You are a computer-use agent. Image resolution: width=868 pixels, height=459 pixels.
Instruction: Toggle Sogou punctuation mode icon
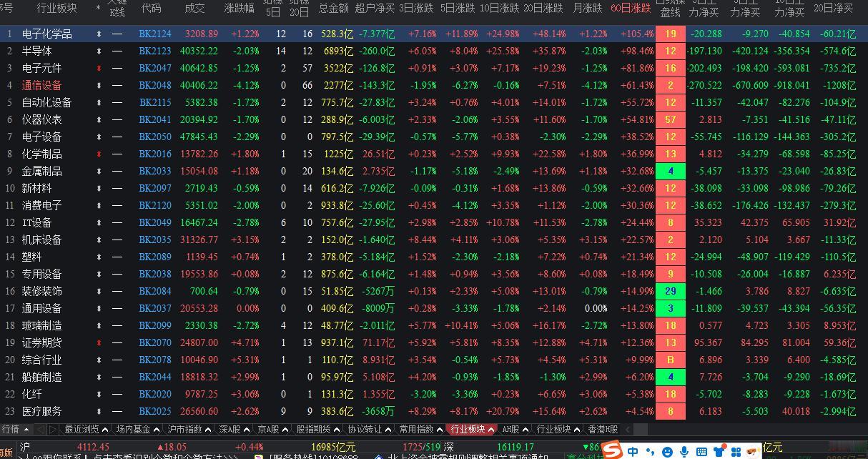651,451
